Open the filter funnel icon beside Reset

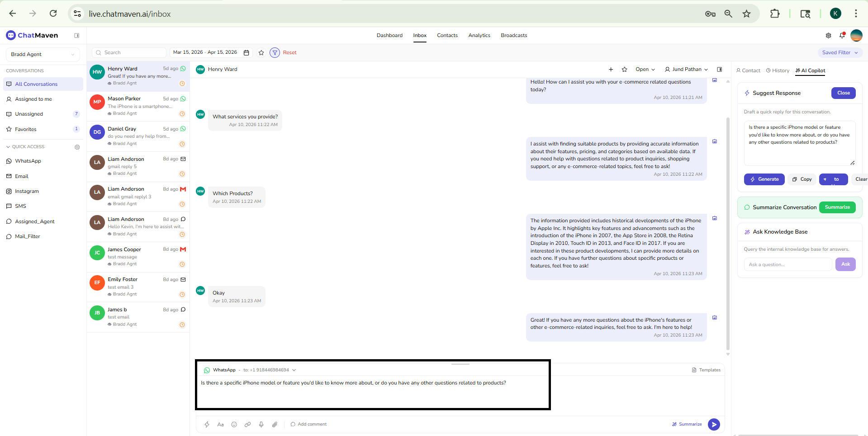[x=275, y=53]
